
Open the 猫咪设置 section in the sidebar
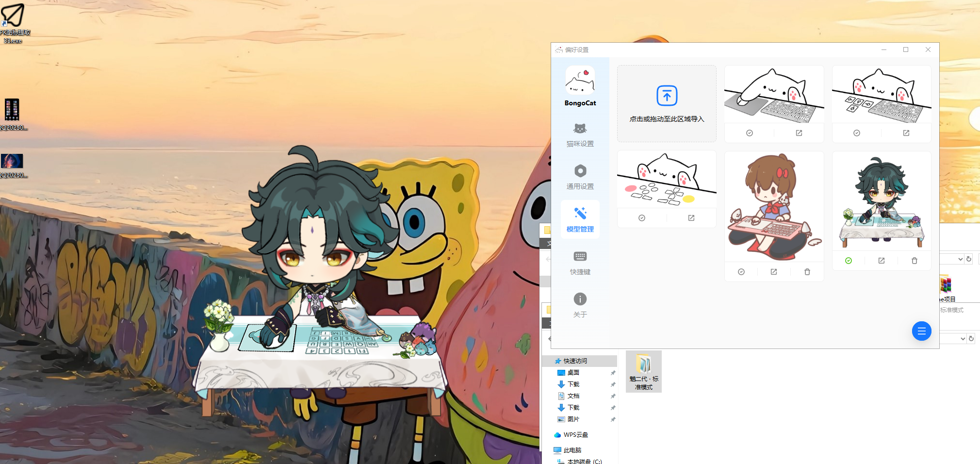580,134
